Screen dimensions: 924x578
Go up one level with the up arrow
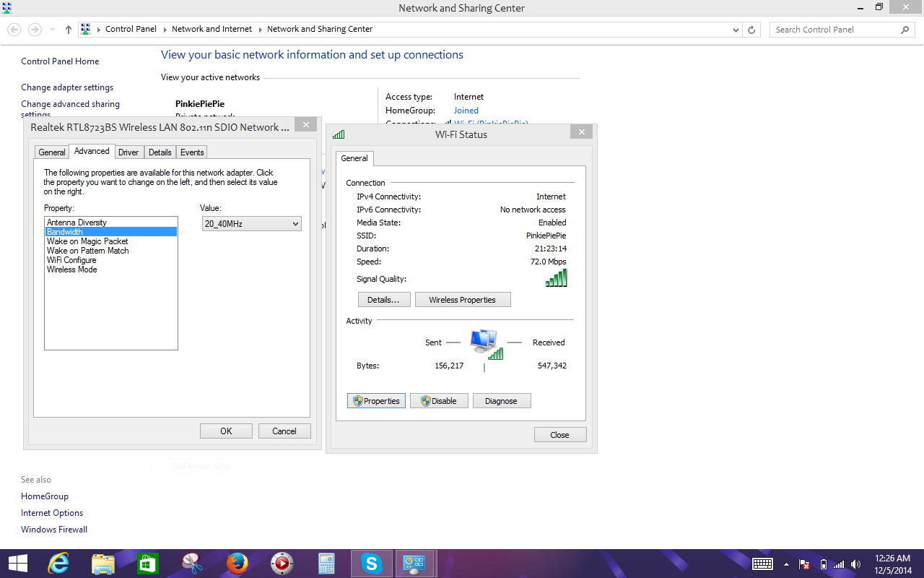(69, 30)
